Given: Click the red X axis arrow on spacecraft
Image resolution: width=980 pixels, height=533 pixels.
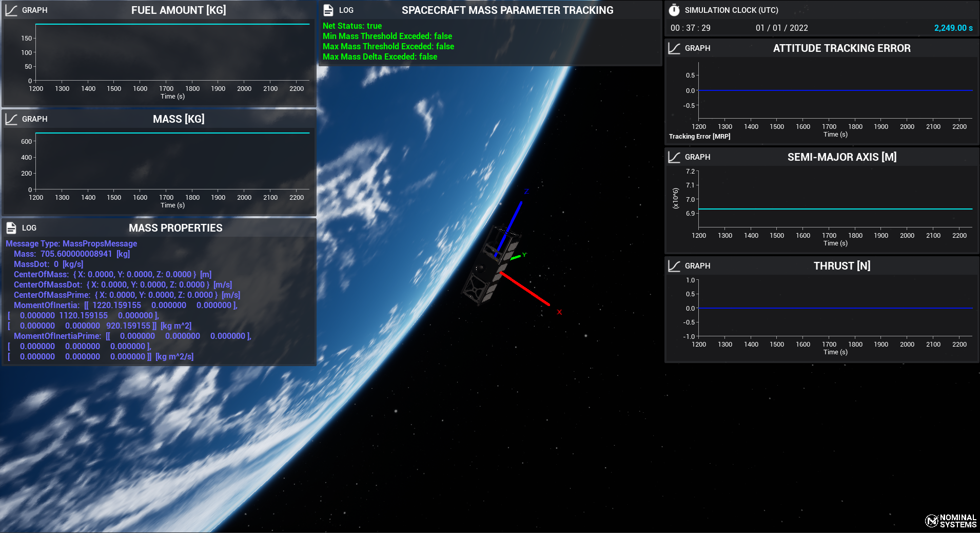Looking at the screenshot, I should pyautogui.click(x=524, y=289).
